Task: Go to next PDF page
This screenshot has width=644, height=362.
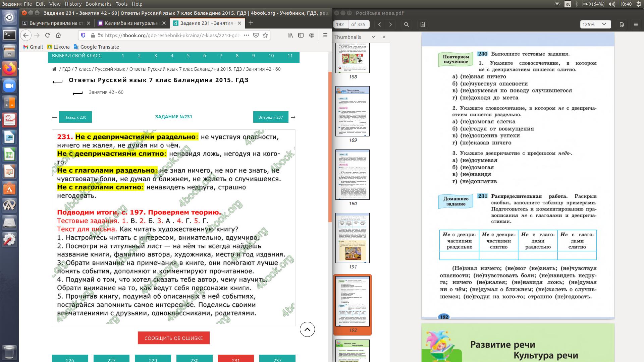Action: click(390, 24)
